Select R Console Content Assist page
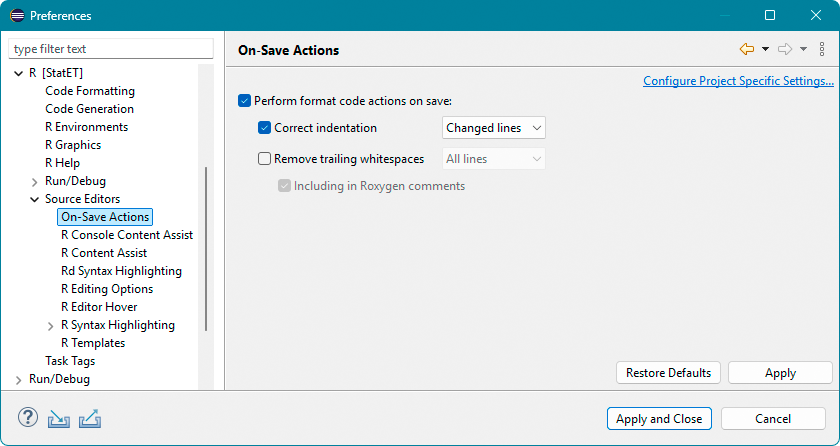This screenshot has height=446, width=840. (x=127, y=235)
